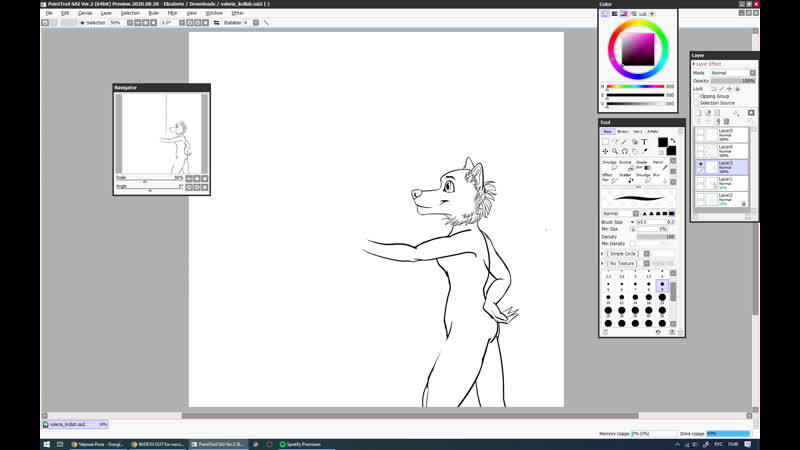Toggle visibility of Layer3

[700, 165]
